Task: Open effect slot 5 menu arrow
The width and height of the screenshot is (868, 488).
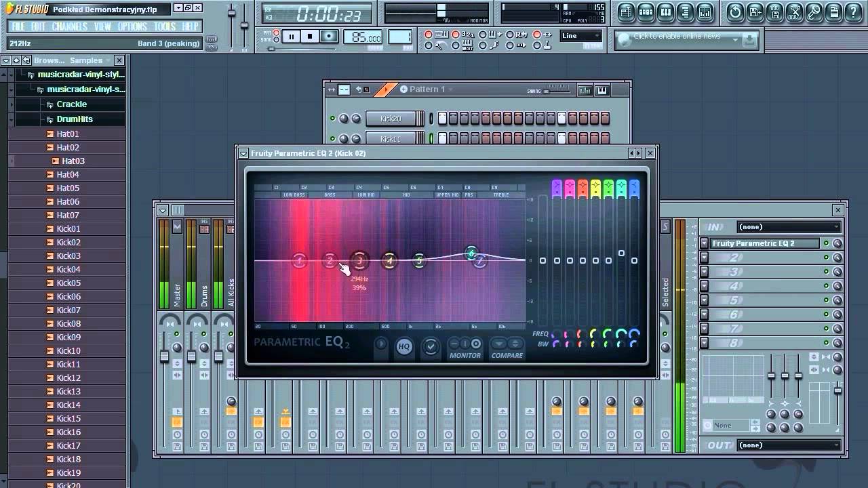Action: click(705, 300)
